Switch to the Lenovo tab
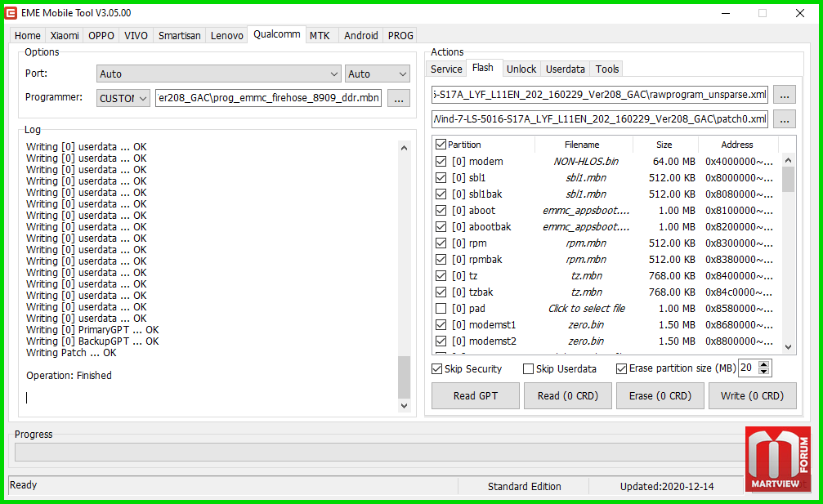Screen dimensions: 823x504 click(226, 36)
